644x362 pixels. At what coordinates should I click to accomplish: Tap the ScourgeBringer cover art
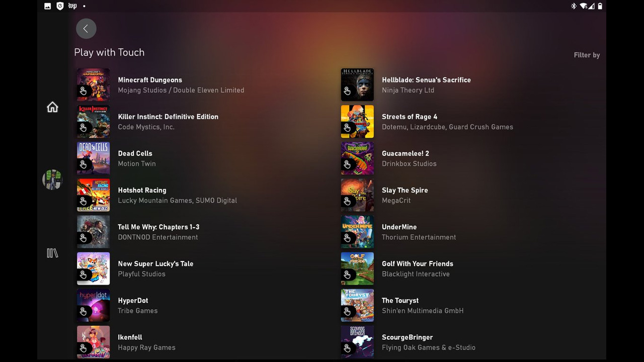(x=357, y=342)
